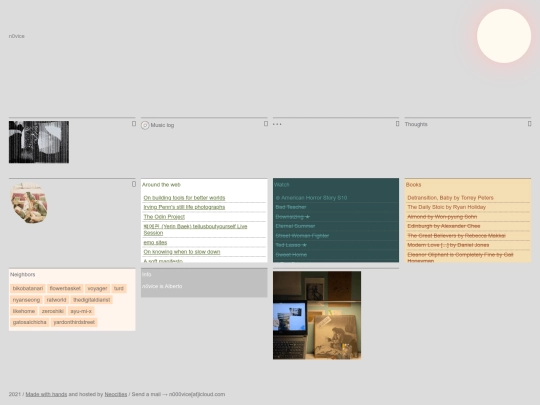Click The Great Believers by Rebecca Makkai
The height and width of the screenshot is (405, 540).
(x=456, y=236)
